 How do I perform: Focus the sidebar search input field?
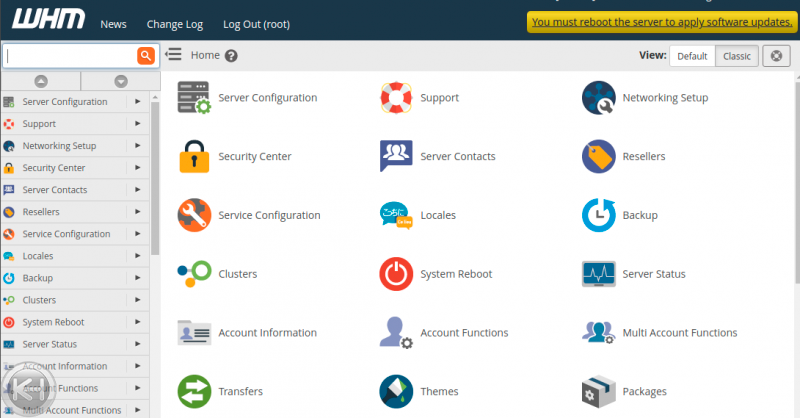[x=70, y=56]
